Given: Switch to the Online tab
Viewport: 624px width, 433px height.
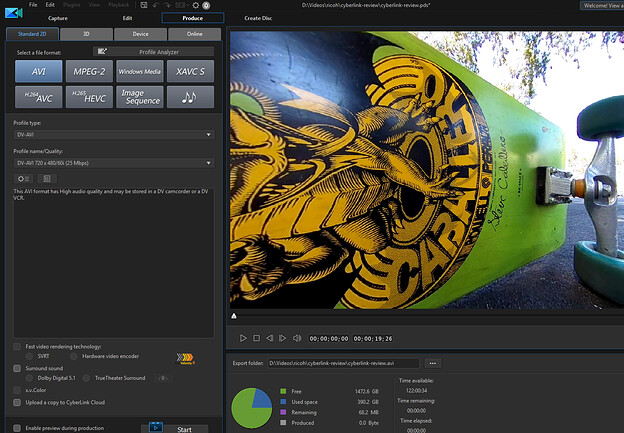Looking at the screenshot, I should pos(195,34).
